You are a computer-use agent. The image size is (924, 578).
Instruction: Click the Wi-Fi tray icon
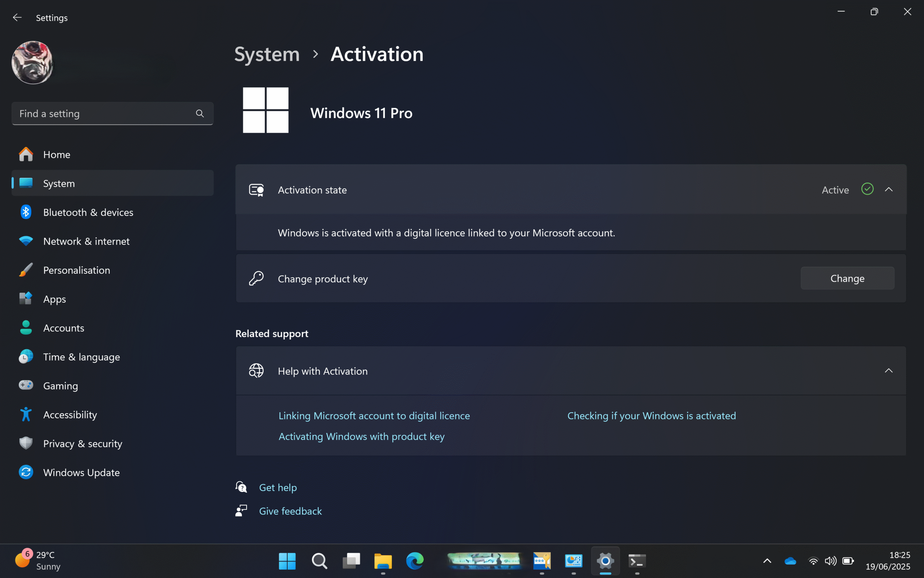click(813, 561)
